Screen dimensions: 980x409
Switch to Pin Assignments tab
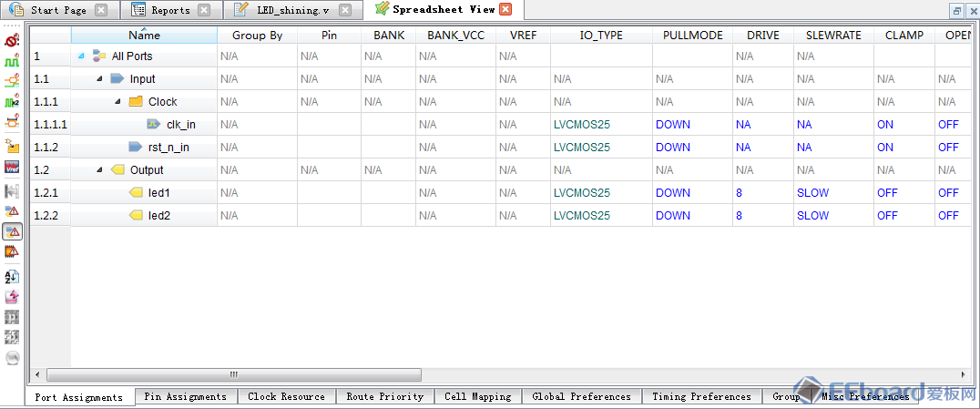coord(185,396)
